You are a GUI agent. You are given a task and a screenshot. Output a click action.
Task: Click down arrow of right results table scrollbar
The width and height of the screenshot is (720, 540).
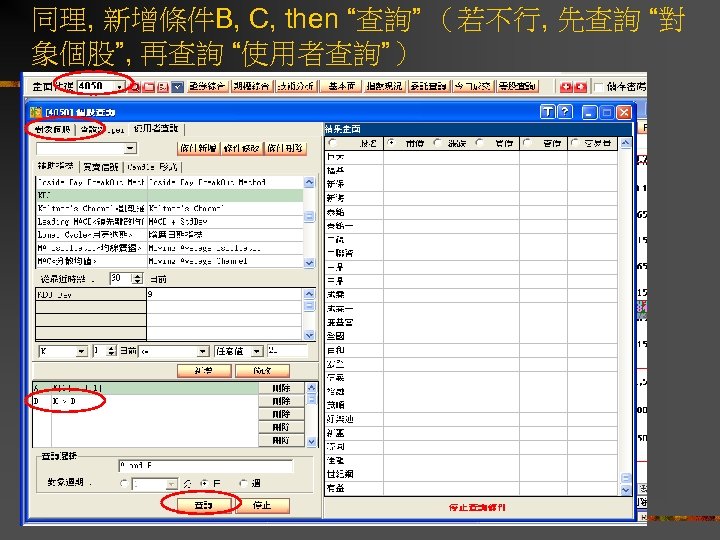625,490
